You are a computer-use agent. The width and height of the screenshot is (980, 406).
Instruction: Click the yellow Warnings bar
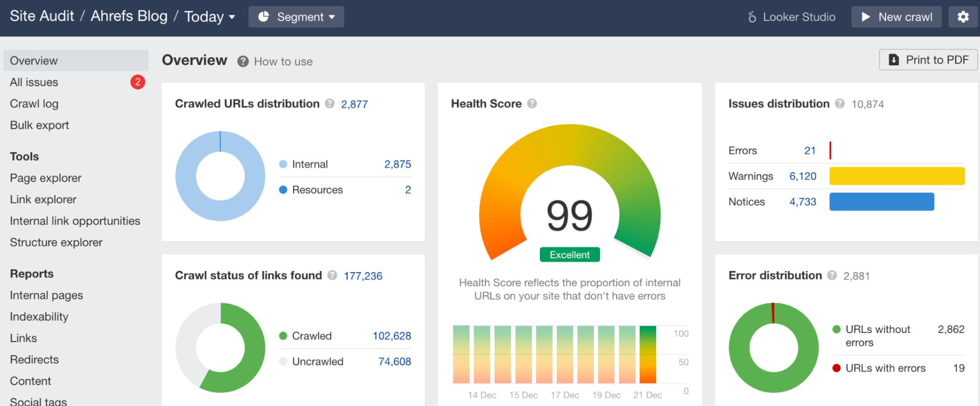pyautogui.click(x=897, y=176)
